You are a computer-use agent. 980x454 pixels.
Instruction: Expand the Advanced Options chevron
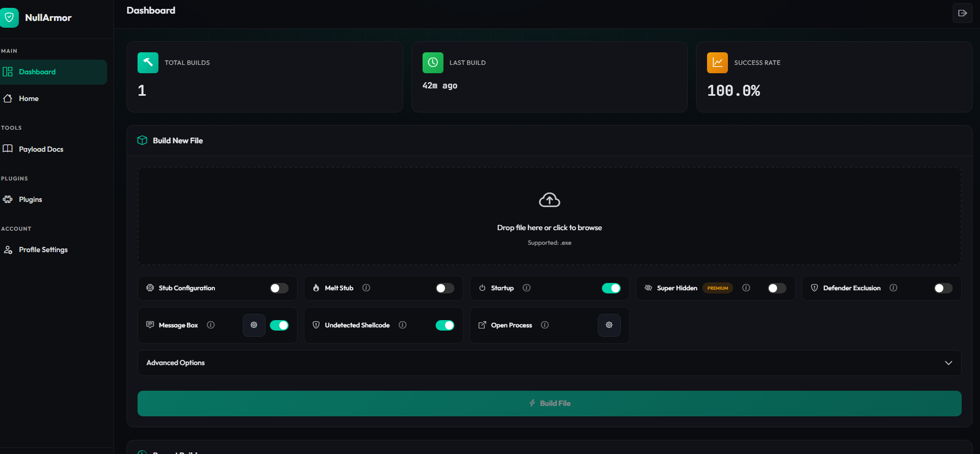point(949,363)
